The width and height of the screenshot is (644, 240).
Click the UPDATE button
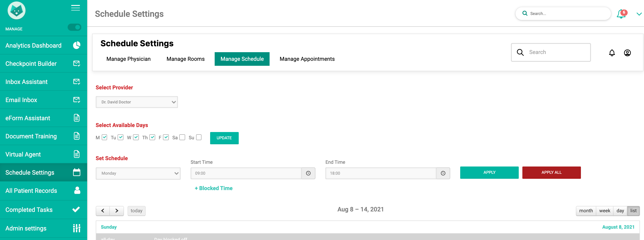click(x=224, y=138)
